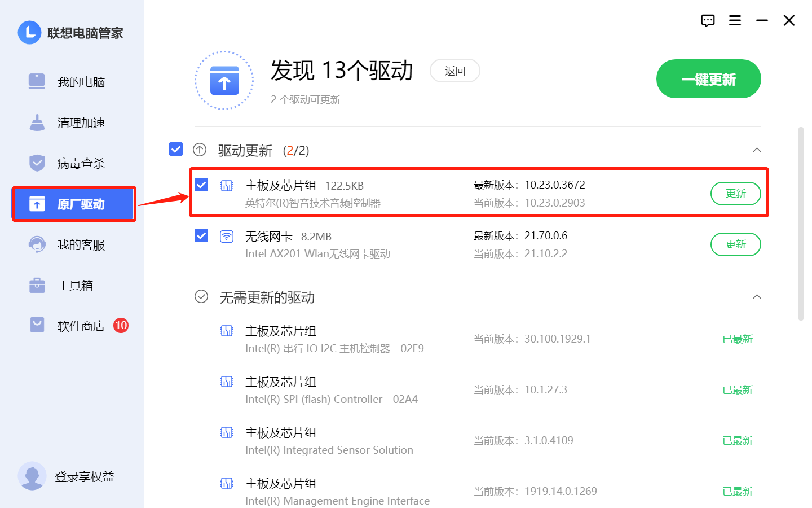The height and width of the screenshot is (508, 812).
Task: Open the hamburger main menu icon
Action: point(735,21)
